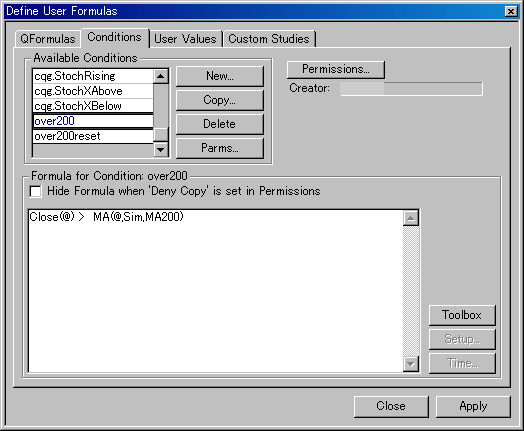Click inside the formula text editor
This screenshot has height=431, width=524.
click(x=216, y=291)
